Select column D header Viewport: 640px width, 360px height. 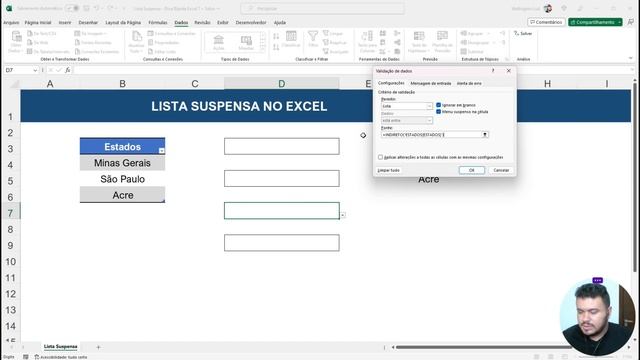pyautogui.click(x=282, y=84)
